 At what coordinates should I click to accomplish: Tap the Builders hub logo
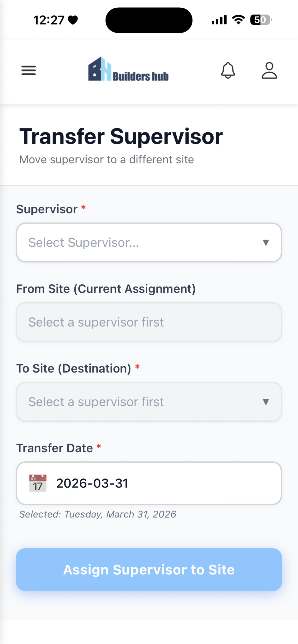[x=128, y=69]
